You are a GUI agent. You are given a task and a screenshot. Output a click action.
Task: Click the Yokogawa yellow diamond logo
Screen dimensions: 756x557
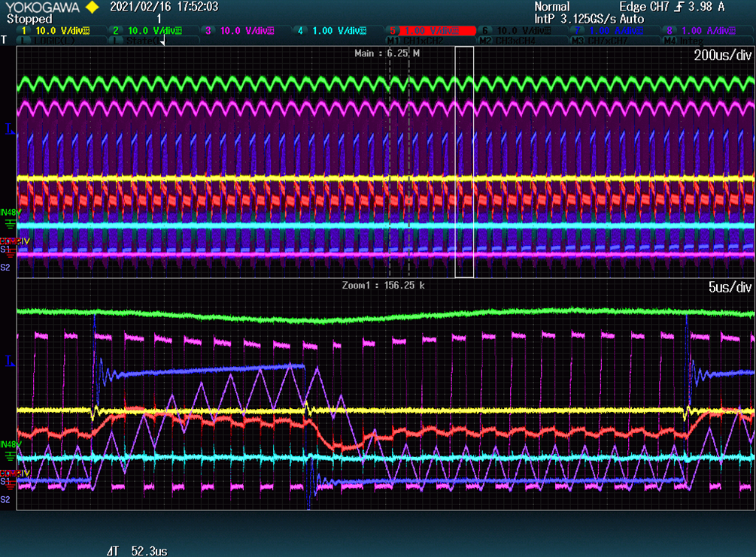(92, 8)
